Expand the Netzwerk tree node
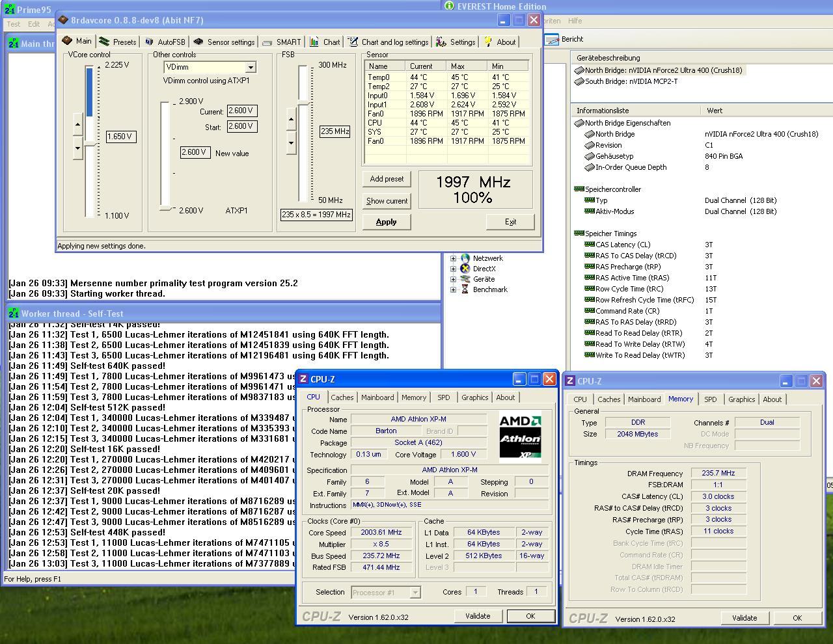833x644 pixels. [454, 258]
